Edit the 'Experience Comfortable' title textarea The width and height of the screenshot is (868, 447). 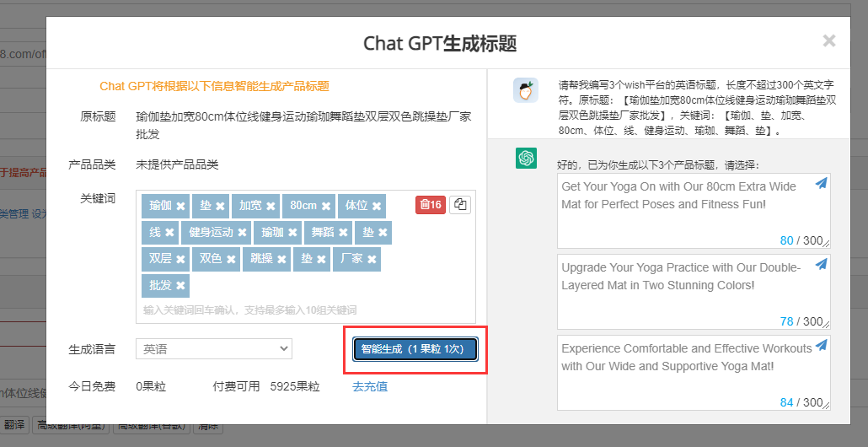pyautogui.click(x=694, y=373)
